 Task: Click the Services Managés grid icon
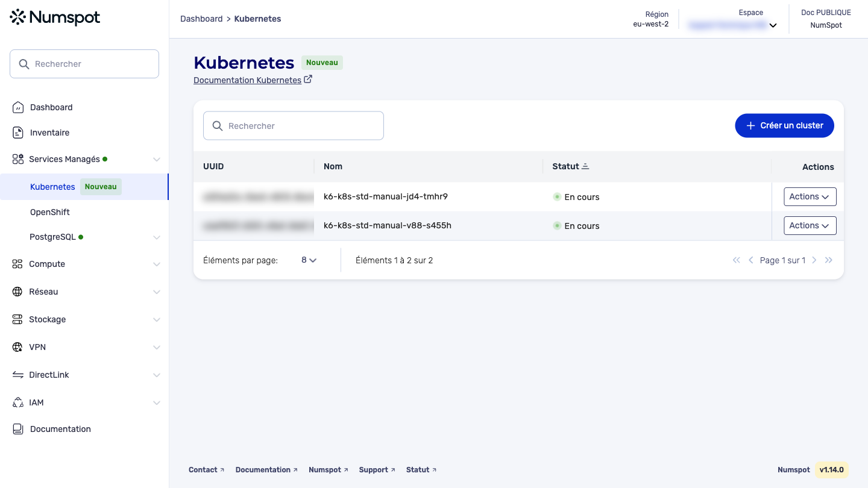pyautogui.click(x=18, y=159)
